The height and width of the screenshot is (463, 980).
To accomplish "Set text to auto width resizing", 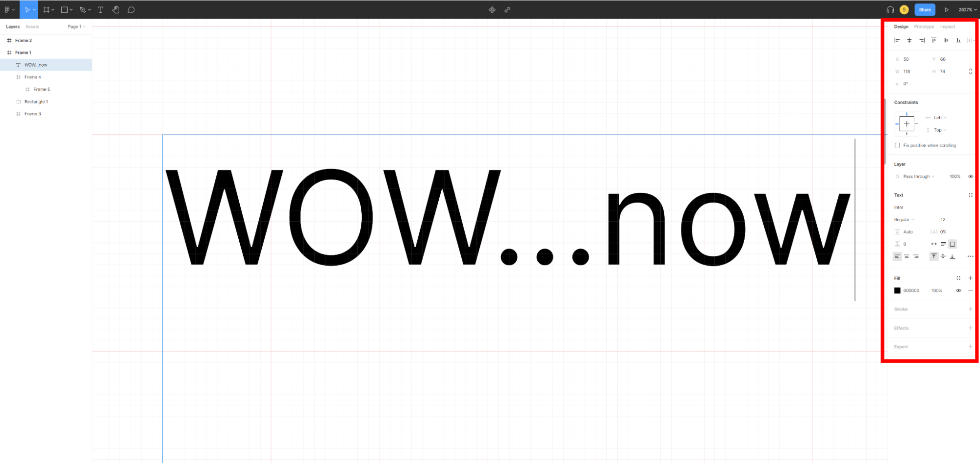I will tap(934, 244).
